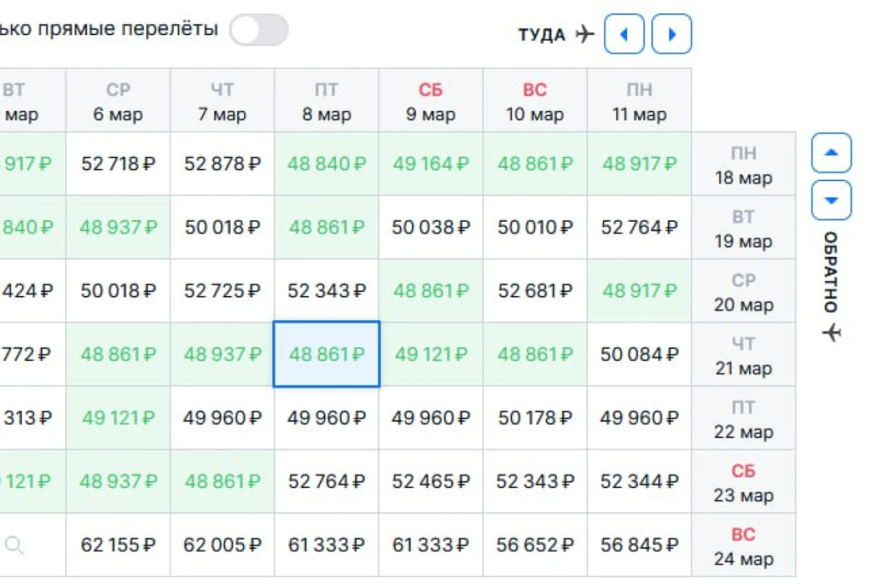Screen dimensions: 882x588
Task: Choose 48 917 ₽ for 11 мар / 18 мар
Action: tap(639, 164)
